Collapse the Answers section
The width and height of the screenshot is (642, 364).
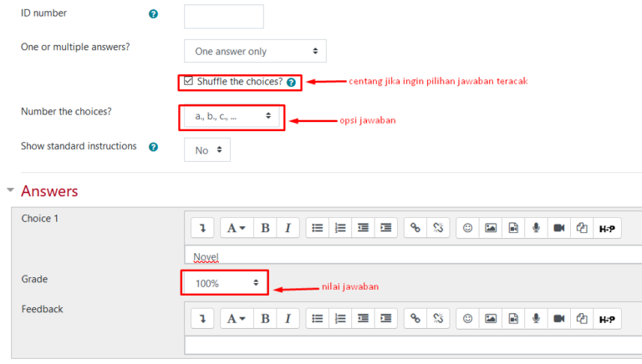coord(10,190)
